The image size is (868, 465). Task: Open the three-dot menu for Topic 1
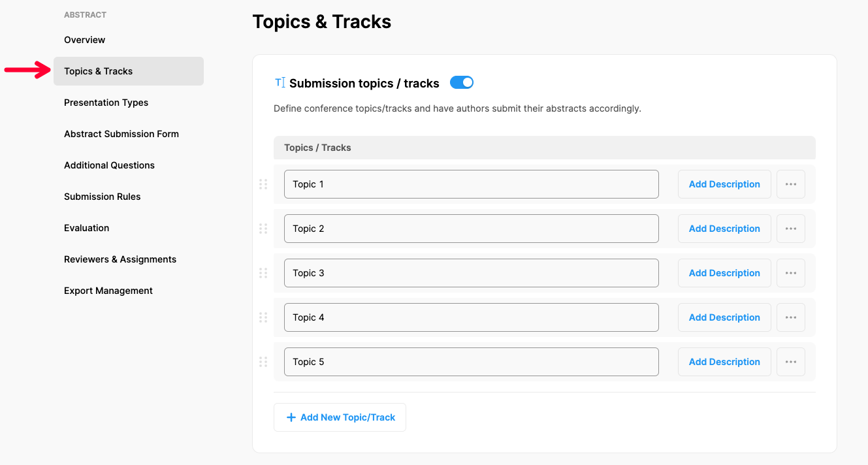[790, 184]
